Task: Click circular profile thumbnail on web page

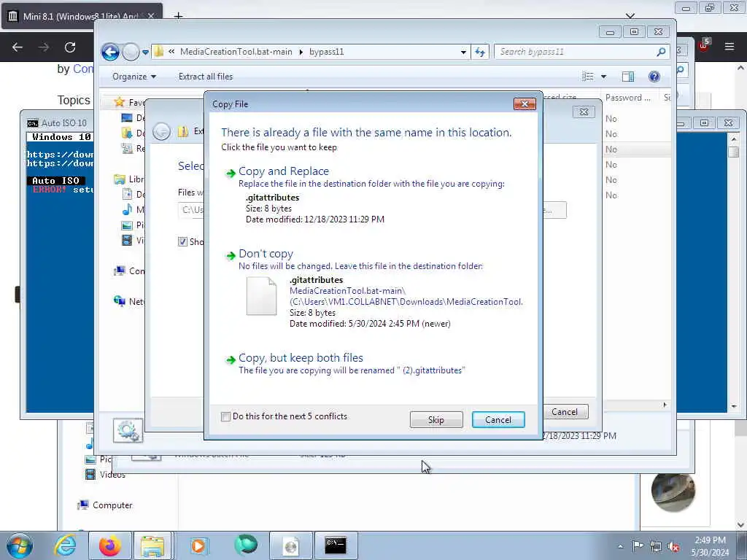Action: [673, 492]
